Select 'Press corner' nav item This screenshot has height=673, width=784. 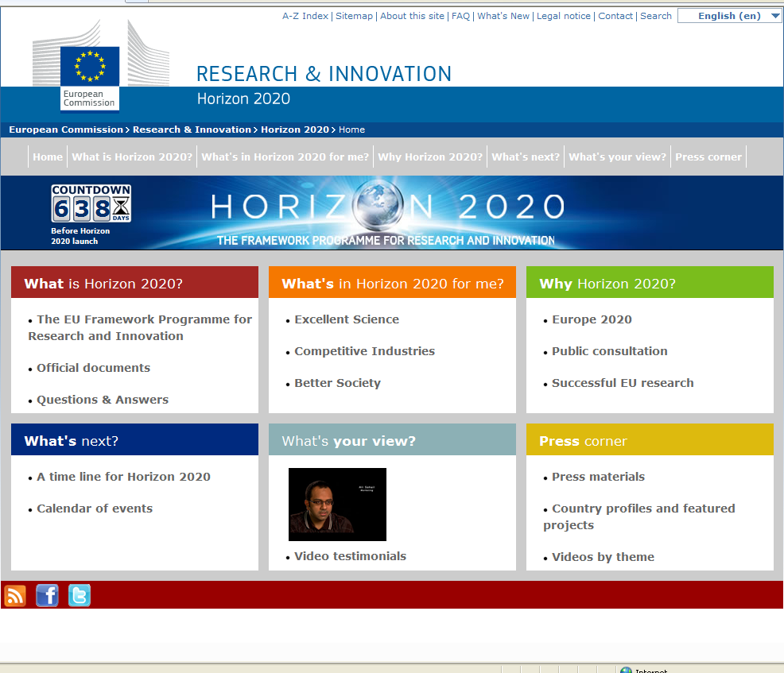coord(708,157)
